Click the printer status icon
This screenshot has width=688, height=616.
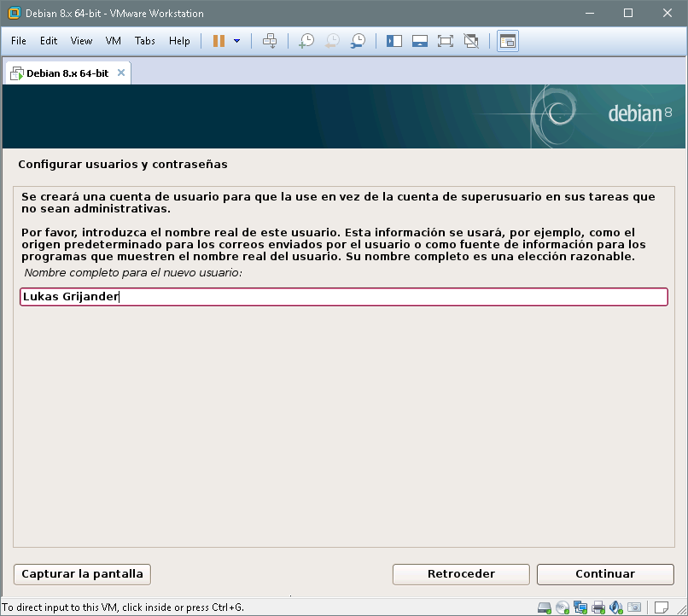coord(598,607)
